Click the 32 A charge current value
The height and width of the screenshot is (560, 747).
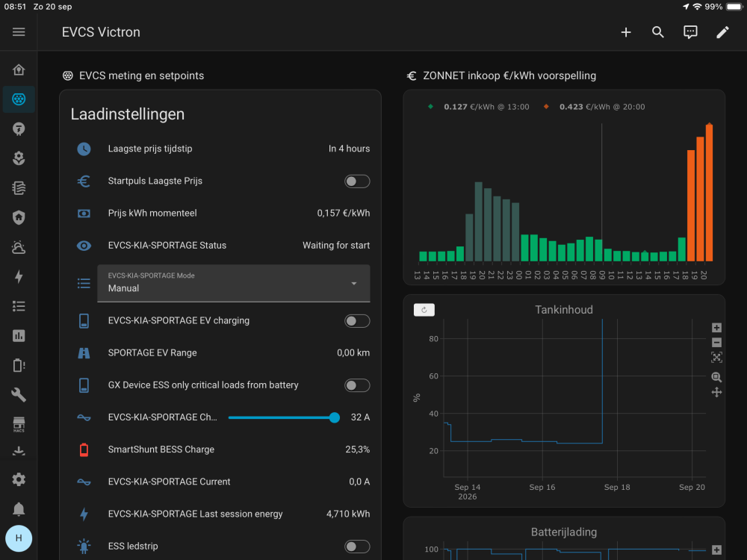point(360,417)
